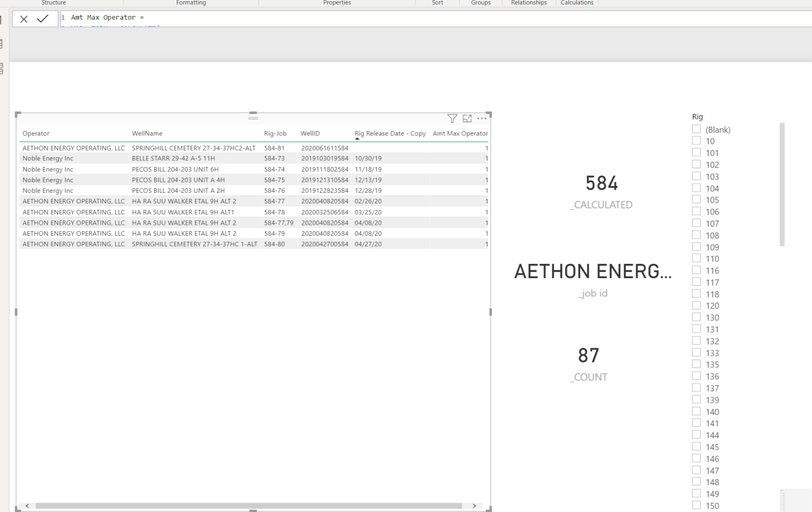Sort by Amt Max Operator column header

coord(460,134)
